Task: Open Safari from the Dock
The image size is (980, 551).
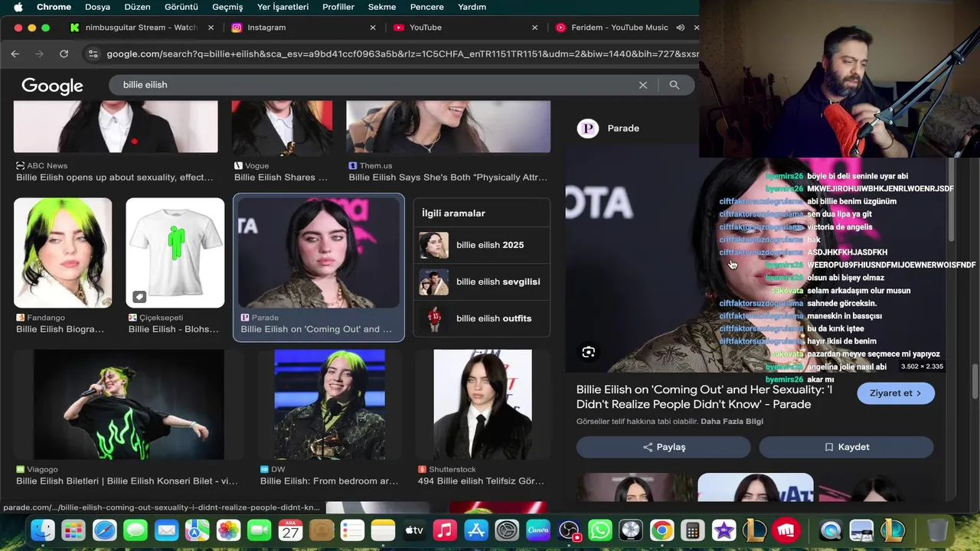Action: click(105, 530)
